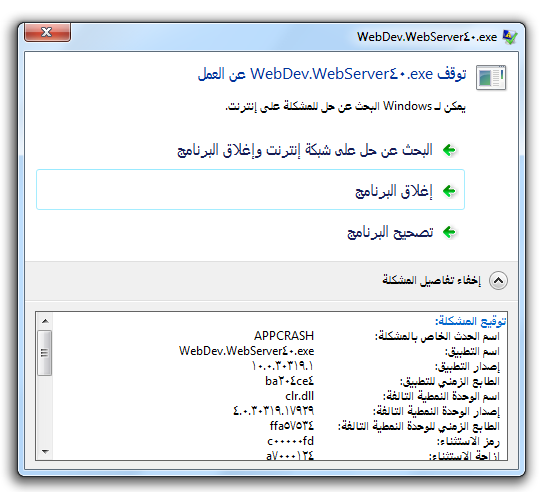
Task: Click the c00000fd exception code value
Action: (290, 441)
